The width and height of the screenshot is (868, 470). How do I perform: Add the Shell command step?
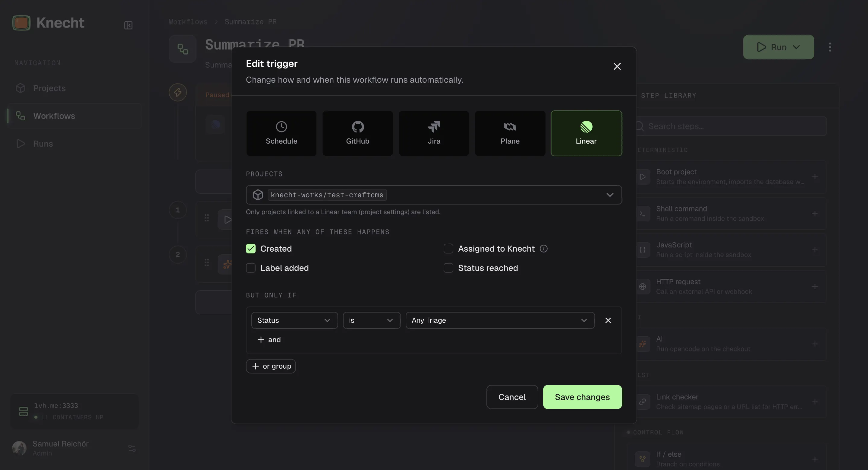[815, 214]
